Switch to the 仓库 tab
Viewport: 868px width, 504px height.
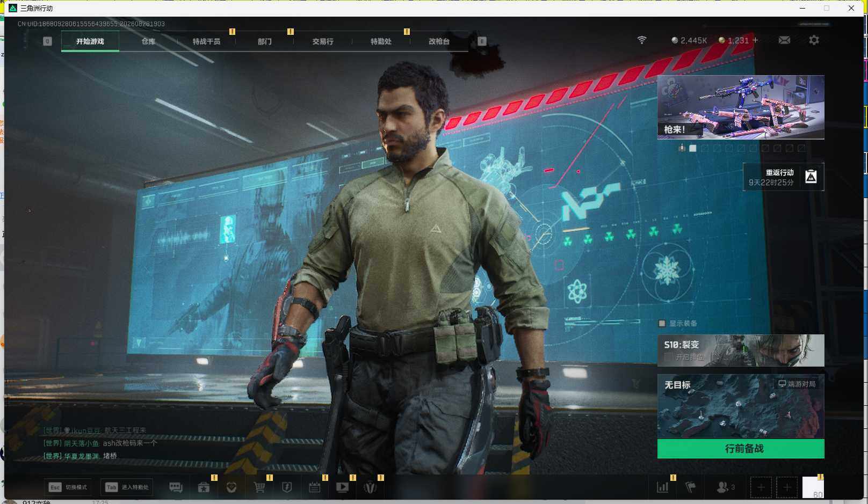pyautogui.click(x=148, y=41)
